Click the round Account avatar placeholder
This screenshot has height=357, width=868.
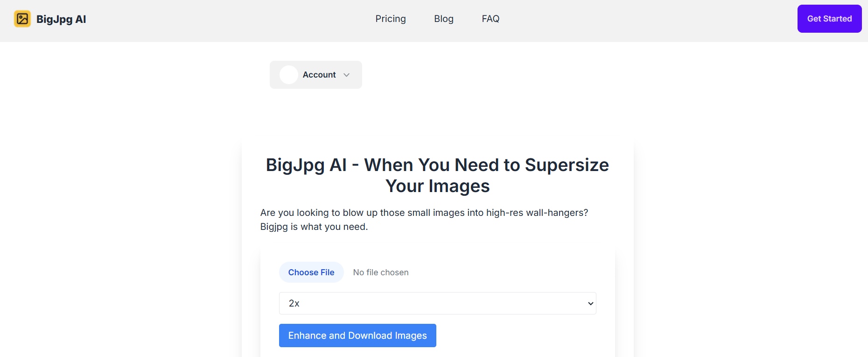point(289,75)
